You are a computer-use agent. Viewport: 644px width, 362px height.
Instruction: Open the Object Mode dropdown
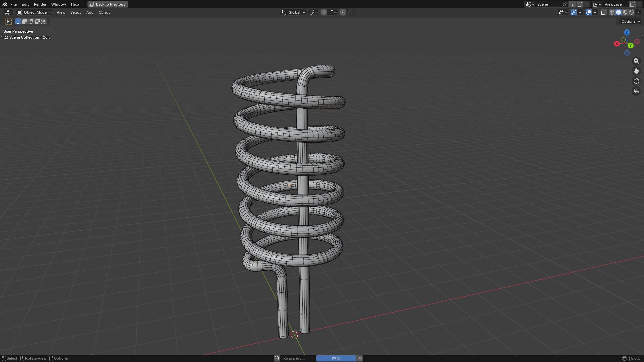34,12
